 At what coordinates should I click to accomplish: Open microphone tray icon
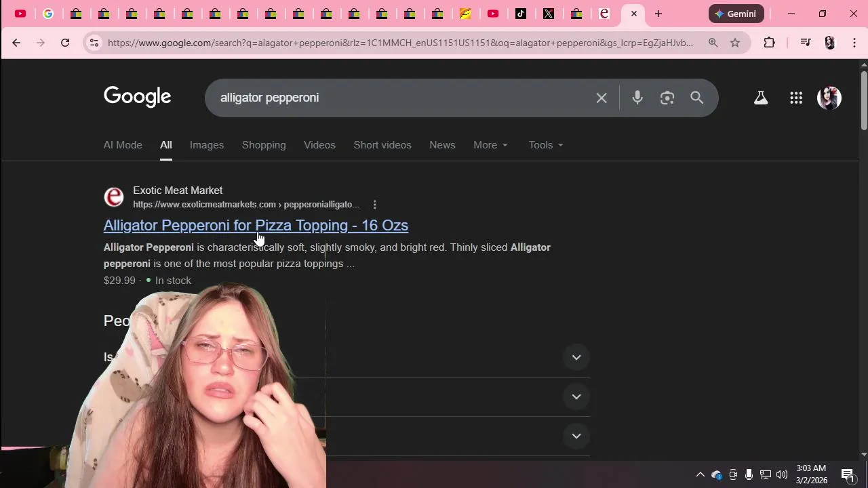point(749,474)
